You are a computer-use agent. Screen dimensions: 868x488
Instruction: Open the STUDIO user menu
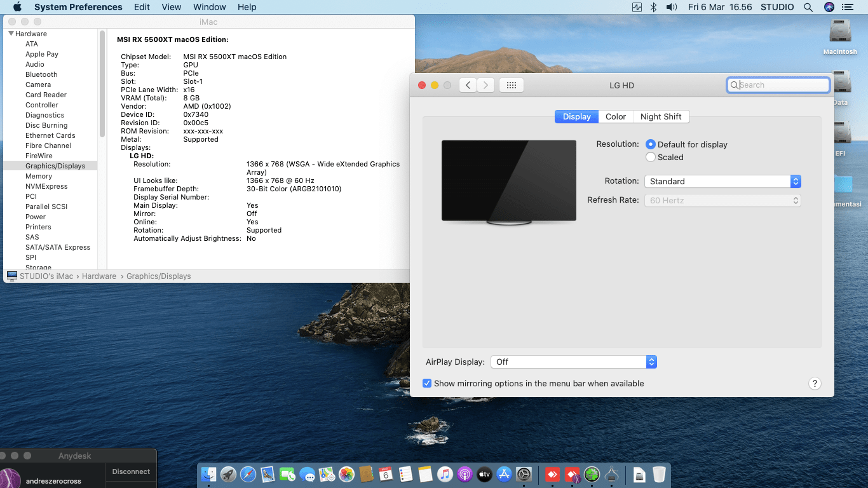pos(777,7)
